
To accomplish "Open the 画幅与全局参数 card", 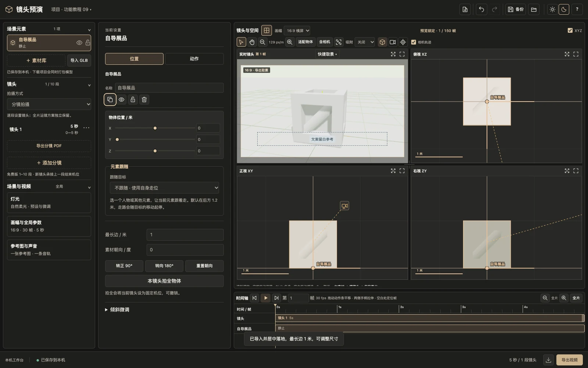I will pyautogui.click(x=49, y=226).
